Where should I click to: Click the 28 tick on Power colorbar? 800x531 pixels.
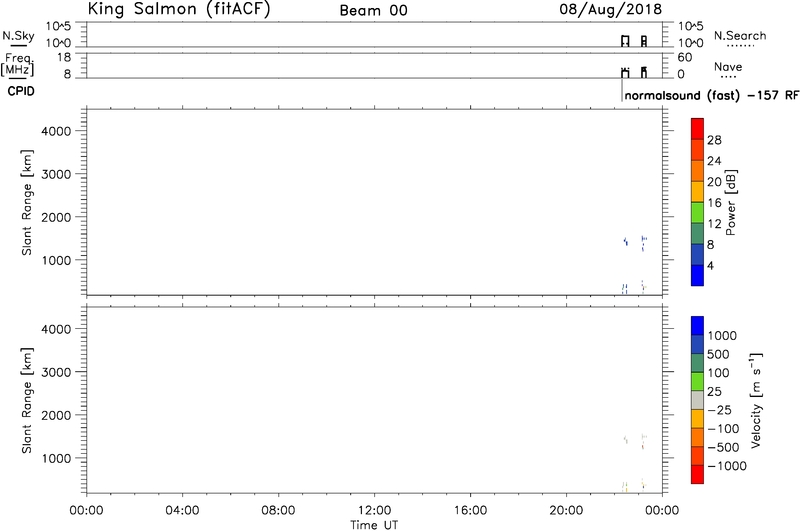pos(714,140)
